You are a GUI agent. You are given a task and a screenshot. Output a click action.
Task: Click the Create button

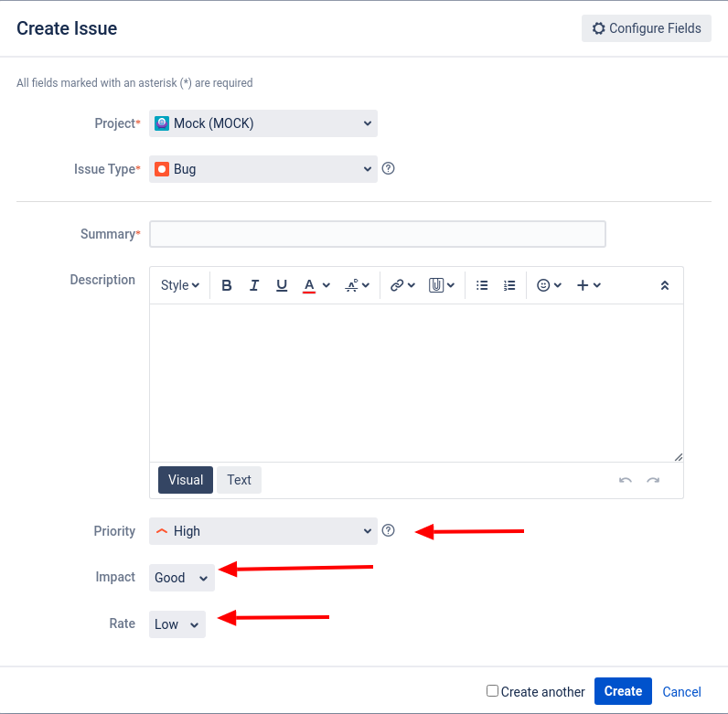click(623, 691)
